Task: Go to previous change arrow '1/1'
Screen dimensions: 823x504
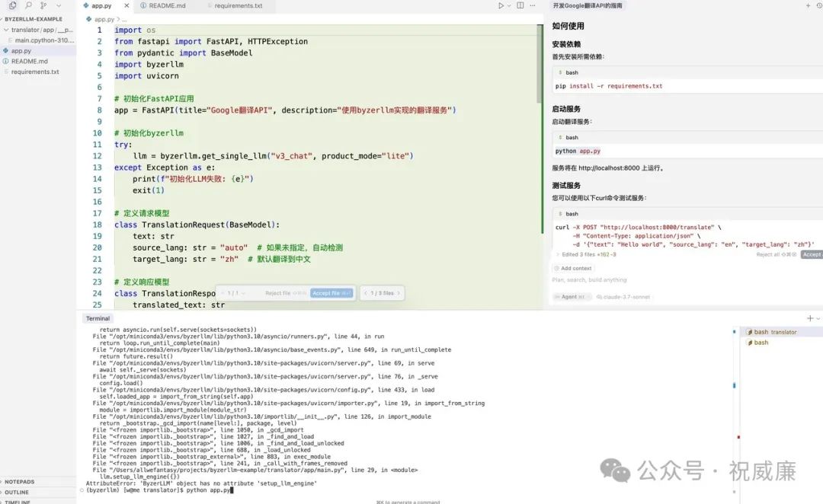Action: click(223, 293)
